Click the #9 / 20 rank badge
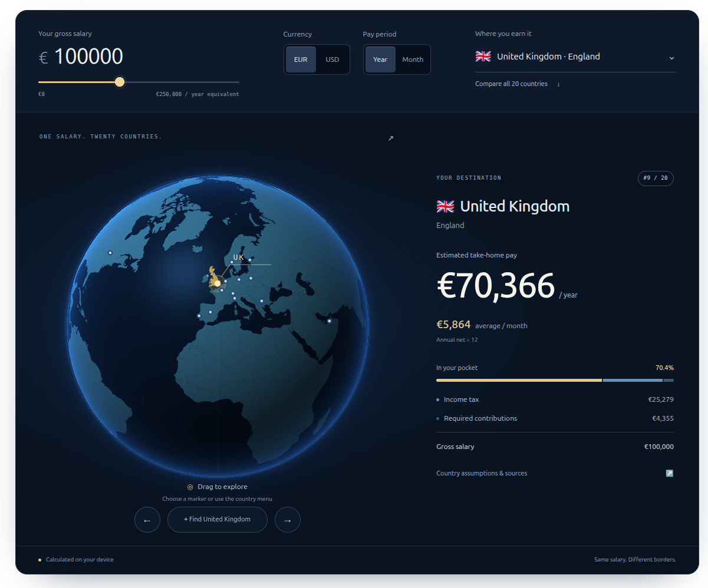Viewport: 708px width, 588px height. tap(656, 179)
